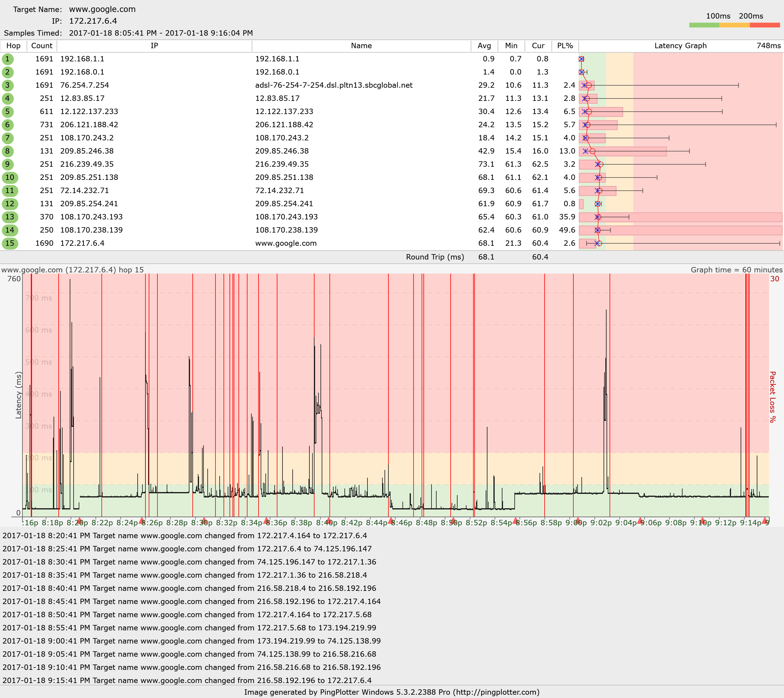Select the 9:15:41 PM target change entry
The image size is (784, 698).
(x=187, y=680)
